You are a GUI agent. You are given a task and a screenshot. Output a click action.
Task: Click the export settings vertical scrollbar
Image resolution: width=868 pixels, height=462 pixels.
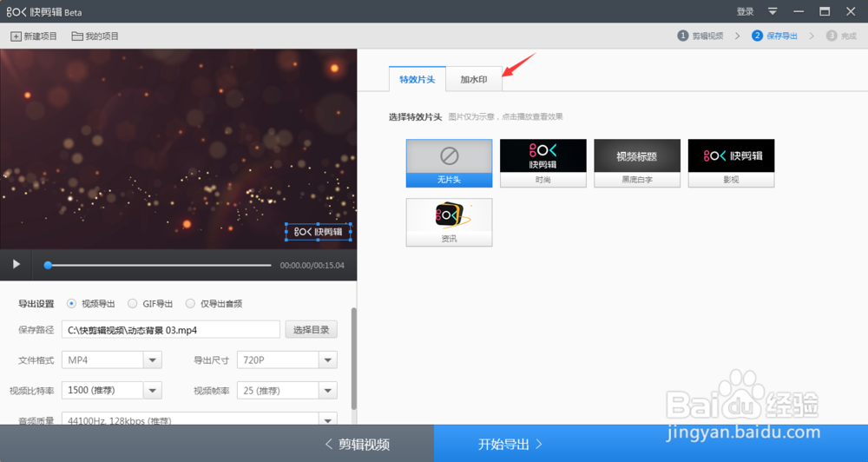354,359
